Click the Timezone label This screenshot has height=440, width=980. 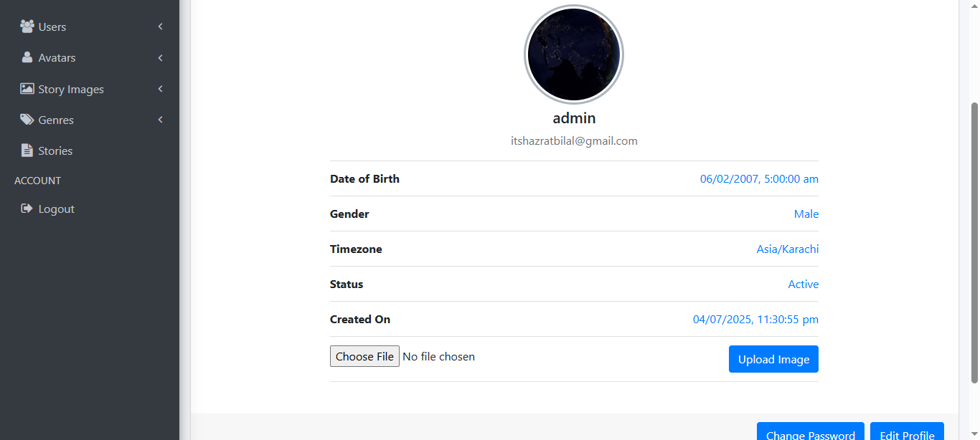[x=356, y=249]
